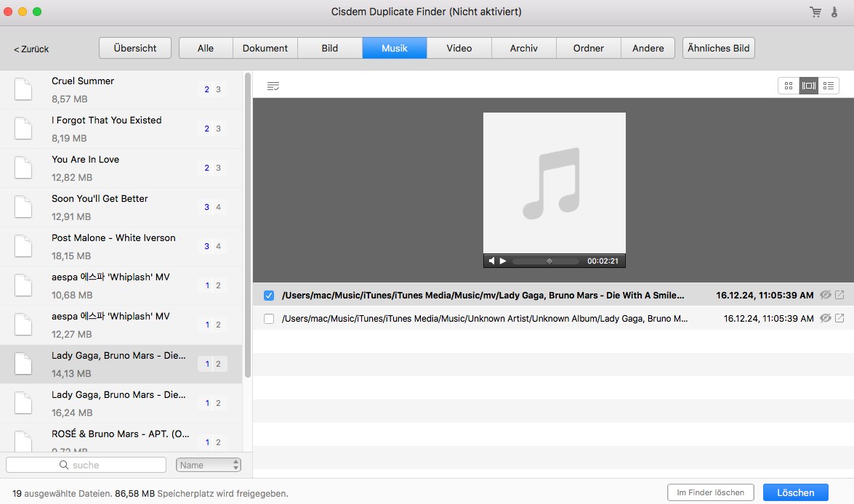
Task: Reveal the Unknown Album file in Finder
Action: click(x=840, y=318)
